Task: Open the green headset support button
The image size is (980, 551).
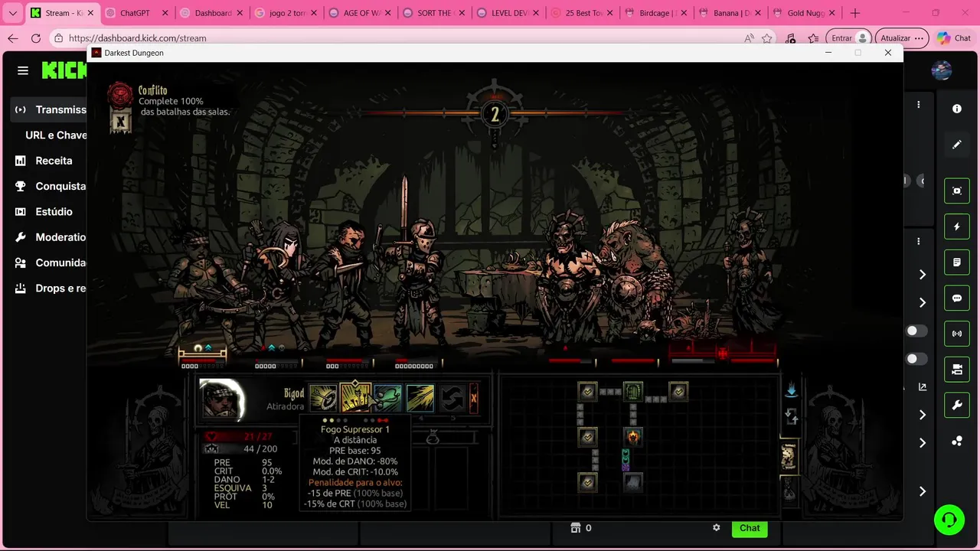Action: coord(949,520)
